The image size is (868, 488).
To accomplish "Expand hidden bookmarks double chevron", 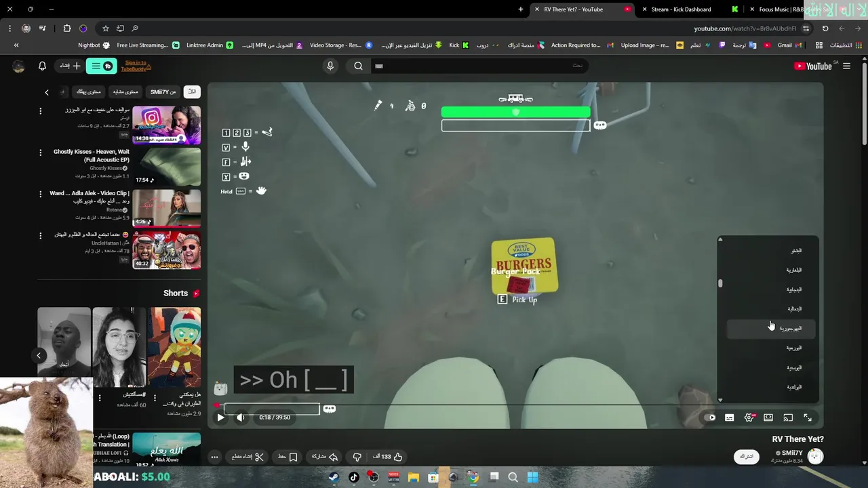I will pos(16,45).
